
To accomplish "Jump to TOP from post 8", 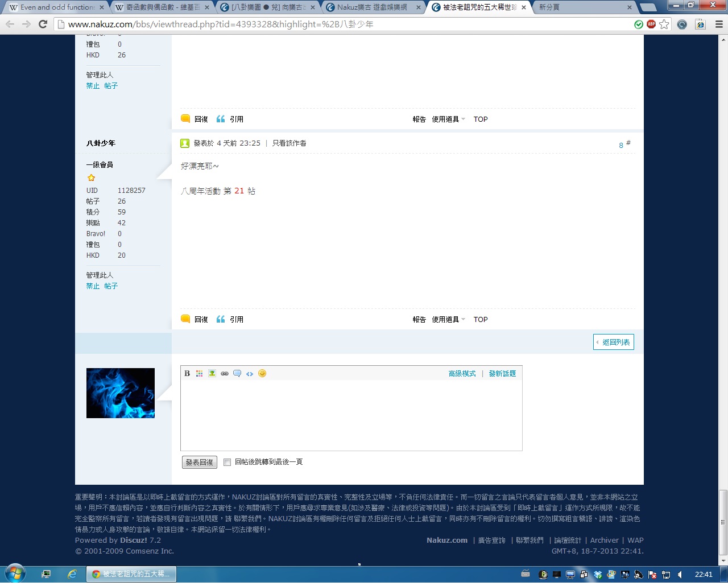I will pos(481,320).
